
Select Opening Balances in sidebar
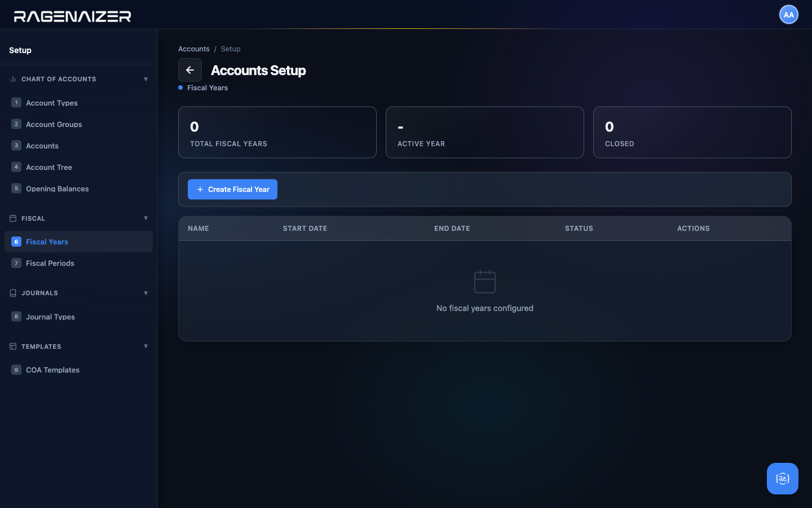(78, 189)
